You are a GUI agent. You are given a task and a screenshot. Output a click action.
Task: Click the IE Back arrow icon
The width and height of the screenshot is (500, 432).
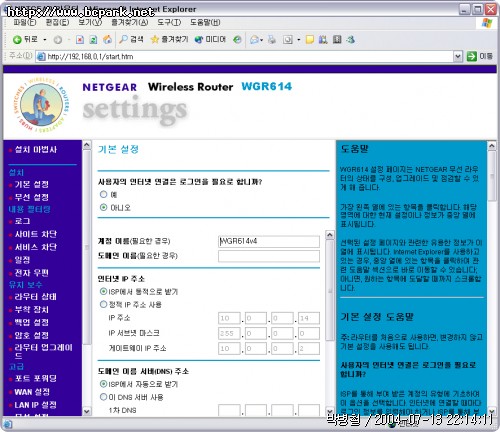click(17, 40)
